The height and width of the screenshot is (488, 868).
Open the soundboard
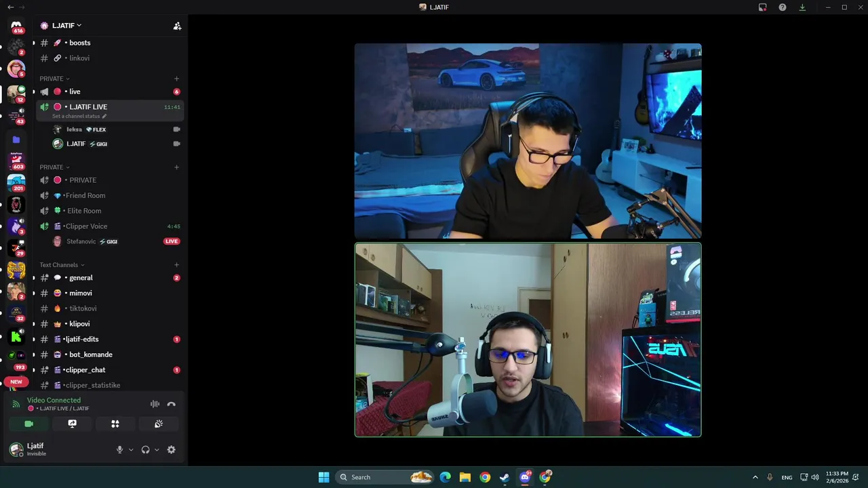pos(158,424)
